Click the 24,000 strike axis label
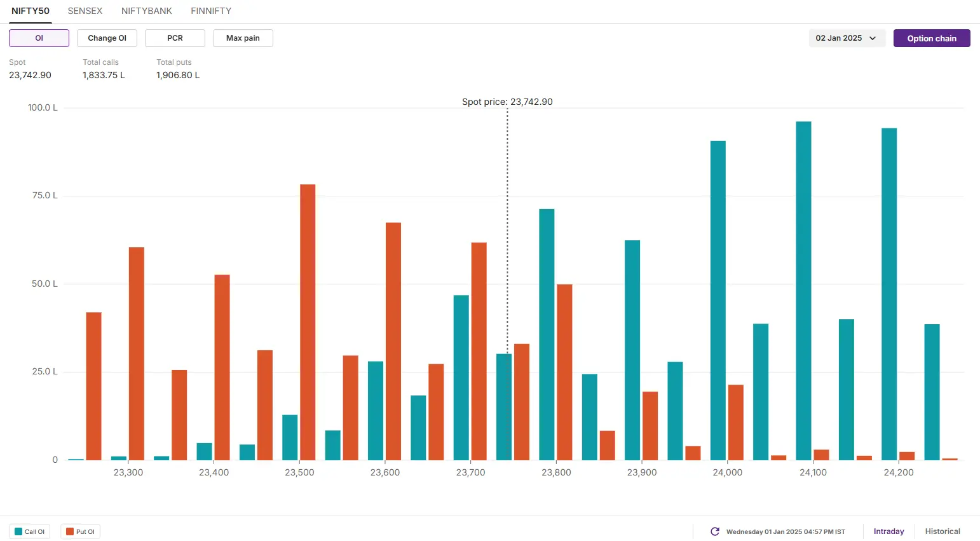The height and width of the screenshot is (541, 980). [x=728, y=472]
